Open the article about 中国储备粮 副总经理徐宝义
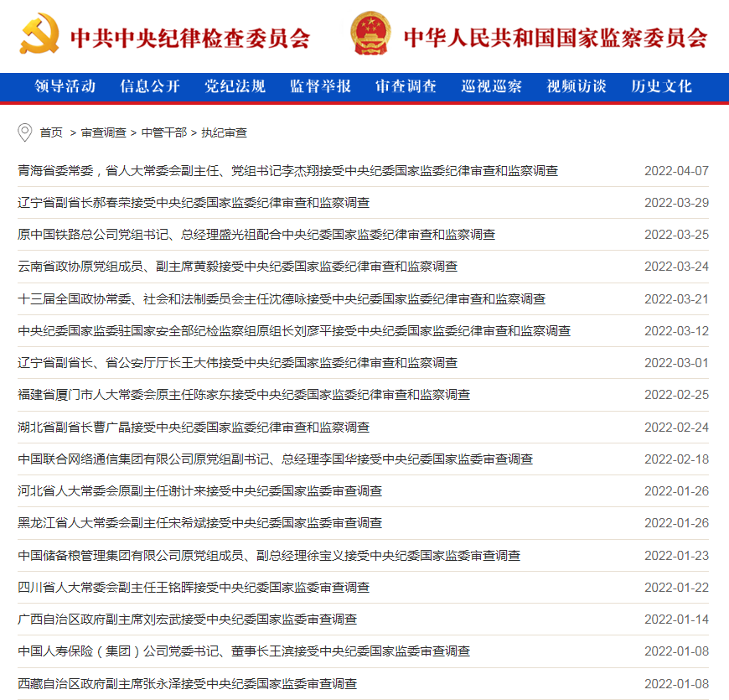729x700 pixels. [x=269, y=556]
